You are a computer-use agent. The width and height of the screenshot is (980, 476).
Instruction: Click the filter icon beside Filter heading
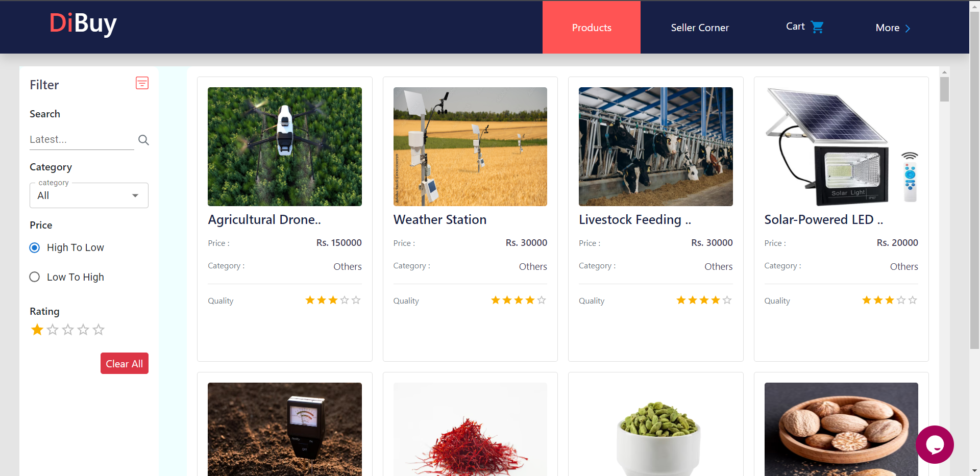click(x=141, y=83)
